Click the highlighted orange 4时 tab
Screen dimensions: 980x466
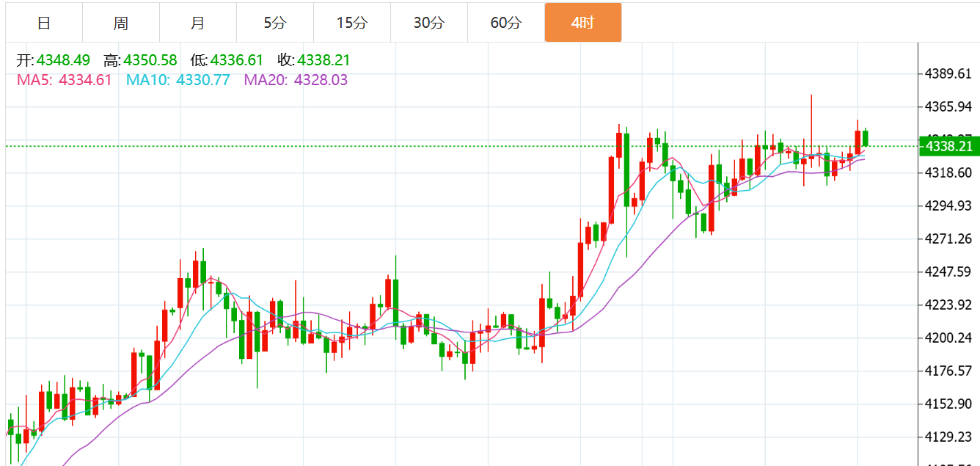click(583, 23)
